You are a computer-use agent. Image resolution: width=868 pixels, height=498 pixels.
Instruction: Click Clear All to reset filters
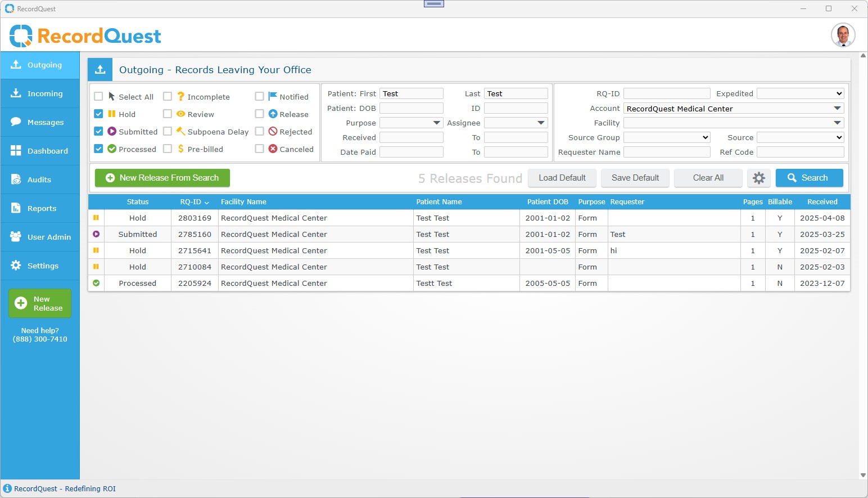click(x=708, y=178)
